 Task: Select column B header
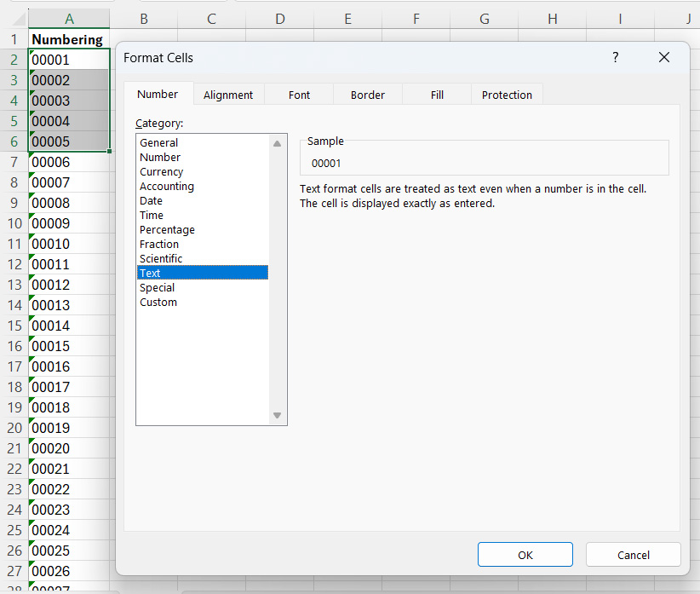click(x=144, y=19)
